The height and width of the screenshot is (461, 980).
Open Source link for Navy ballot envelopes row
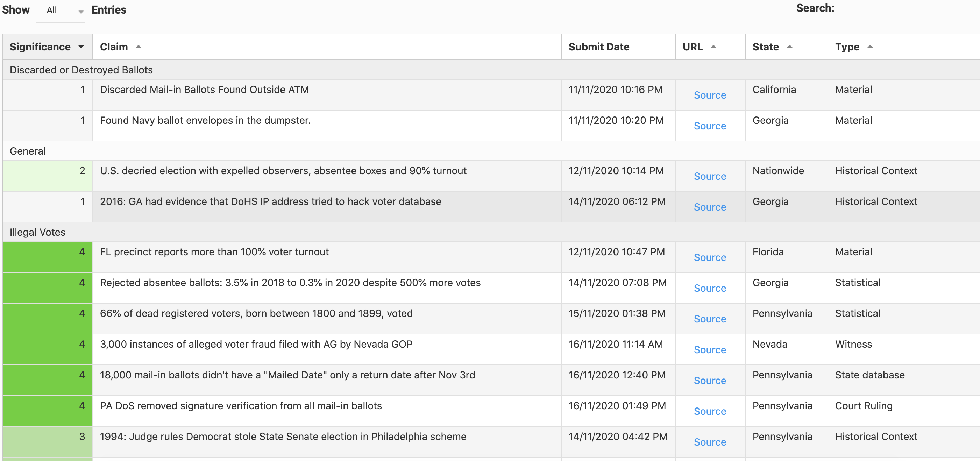point(710,126)
